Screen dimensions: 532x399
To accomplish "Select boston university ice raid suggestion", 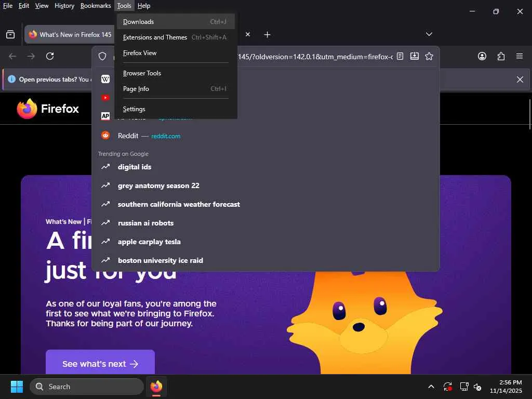I will tap(265, 261).
